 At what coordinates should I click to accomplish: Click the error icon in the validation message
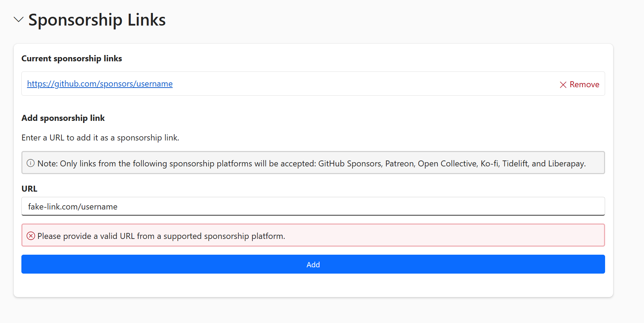[31, 235]
